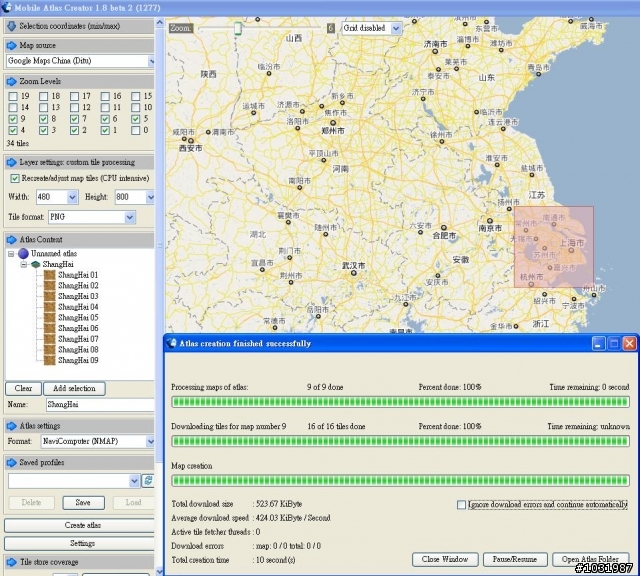The height and width of the screenshot is (576, 640).
Task: Click the atlas Name input field
Action: click(100, 405)
